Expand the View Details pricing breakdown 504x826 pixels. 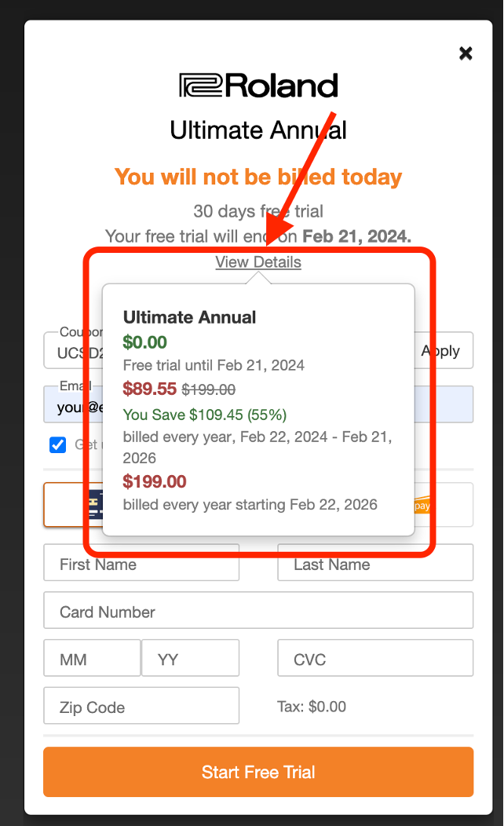pyautogui.click(x=257, y=261)
